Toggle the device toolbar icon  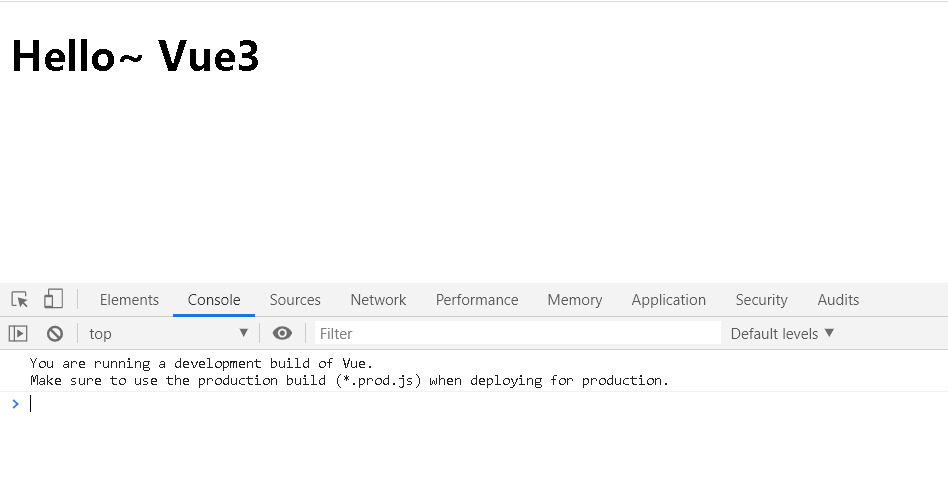click(x=53, y=300)
